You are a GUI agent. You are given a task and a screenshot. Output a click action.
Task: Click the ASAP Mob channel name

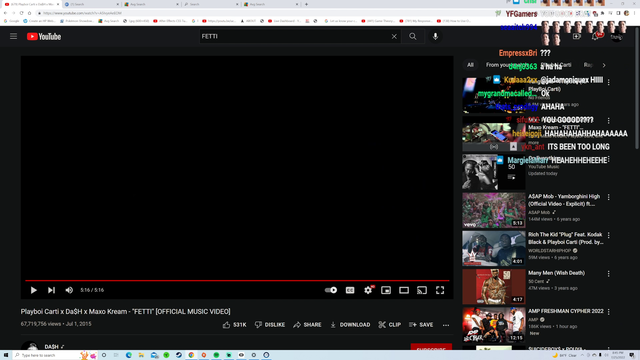click(539, 212)
